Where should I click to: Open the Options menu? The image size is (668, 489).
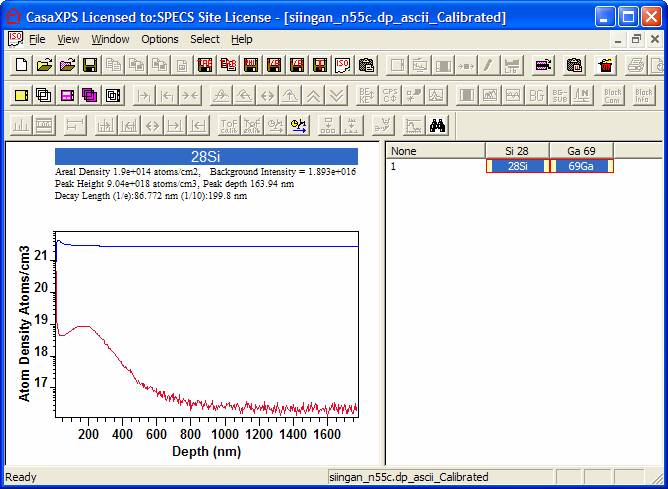click(x=159, y=39)
